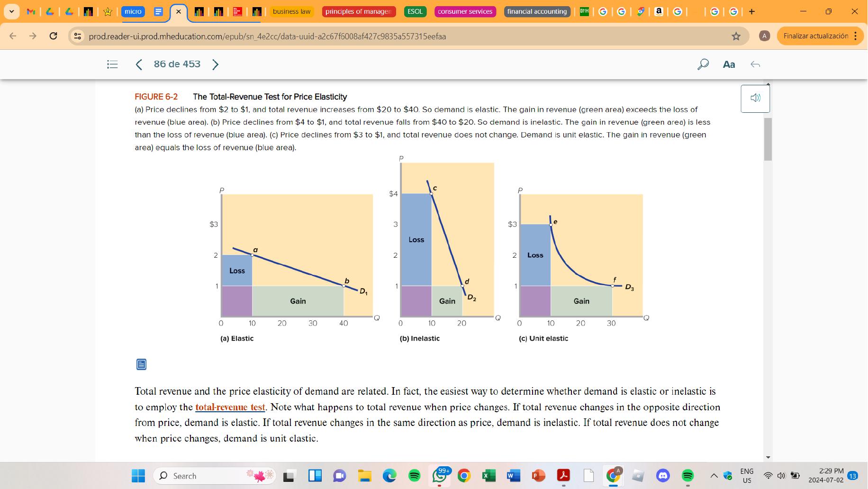The width and height of the screenshot is (868, 489).
Task: Open the tab search dropdown arrow
Action: pyautogui.click(x=12, y=11)
